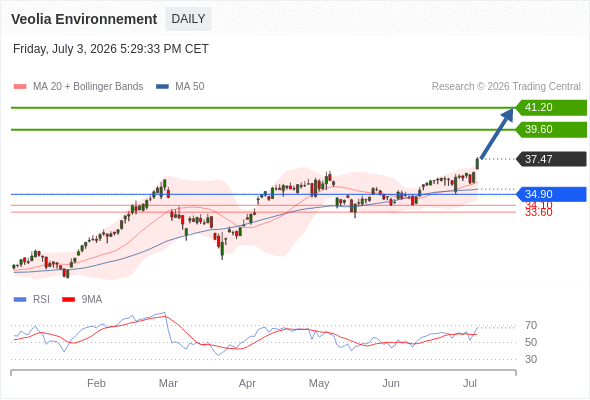Image resolution: width=590 pixels, height=400 pixels.
Task: Click the RSI 30 level axis label
Action: pyautogui.click(x=531, y=359)
